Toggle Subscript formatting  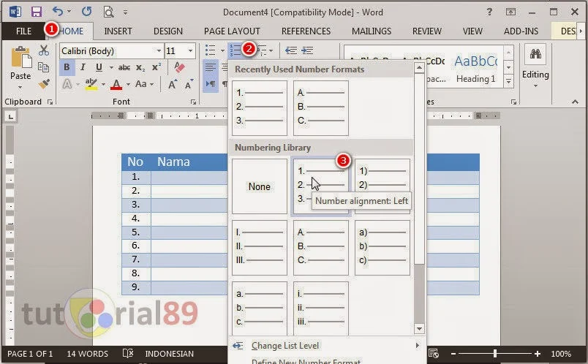point(140,68)
